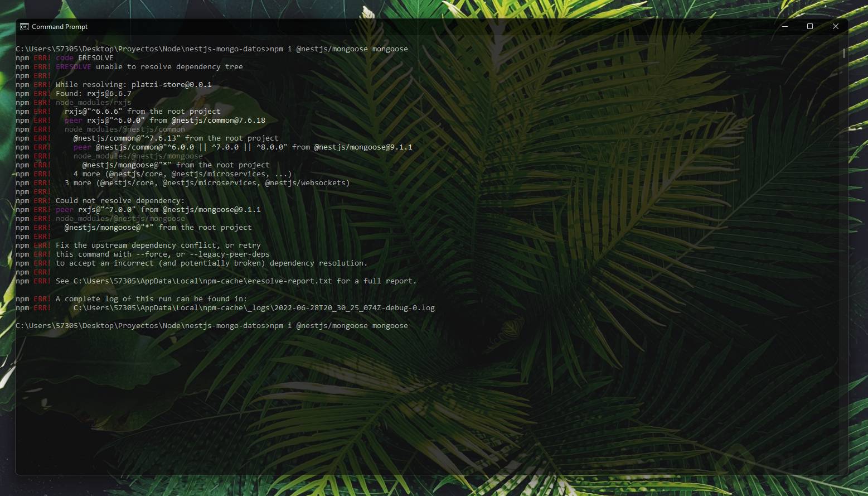The image size is (868, 496).
Task: Click the scrollbar on the right edge
Action: (843, 54)
